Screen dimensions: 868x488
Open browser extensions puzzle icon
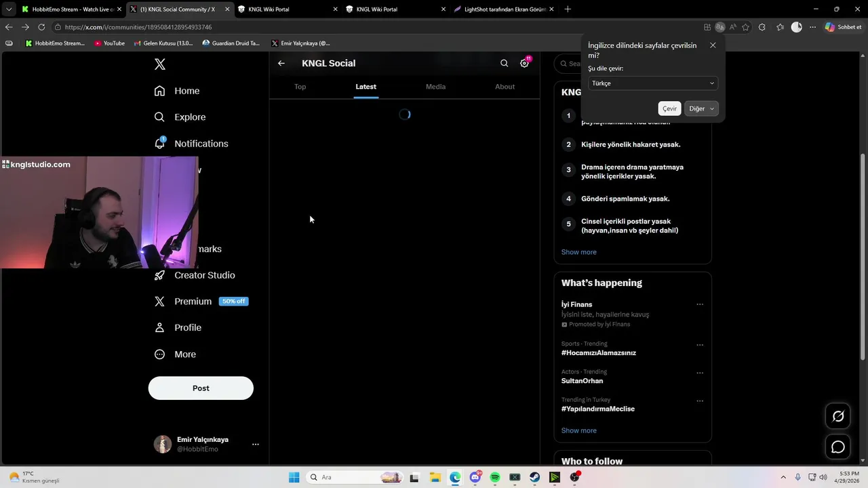coord(762,27)
